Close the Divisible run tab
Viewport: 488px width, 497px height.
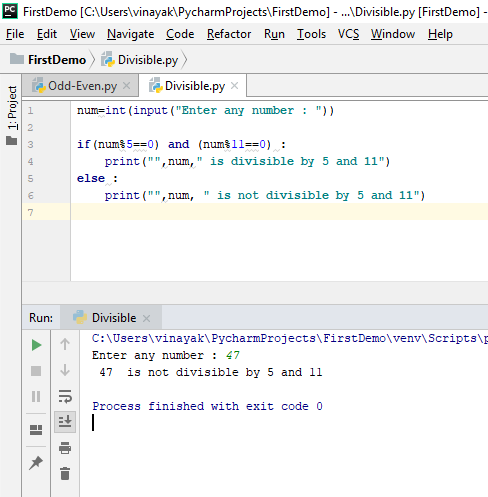(x=146, y=318)
